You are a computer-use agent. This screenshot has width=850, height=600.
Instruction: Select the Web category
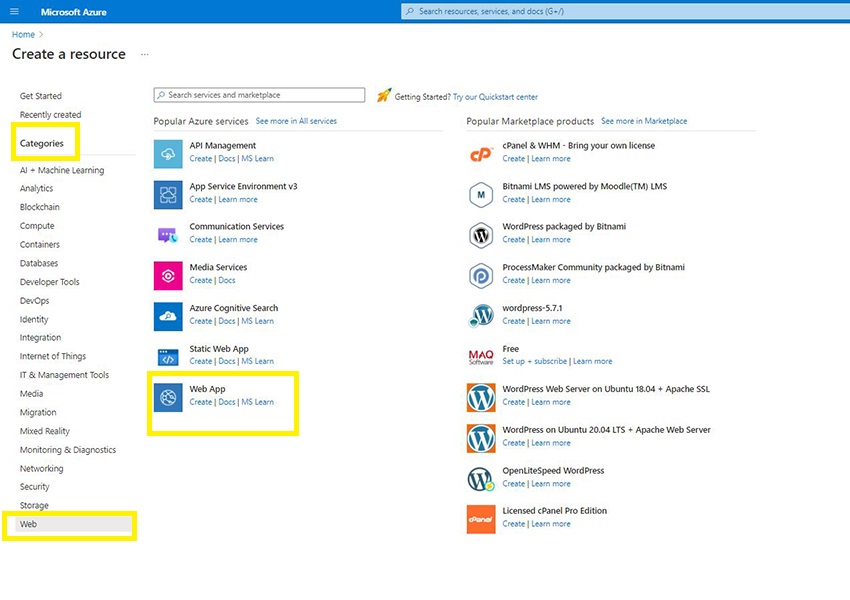28,524
